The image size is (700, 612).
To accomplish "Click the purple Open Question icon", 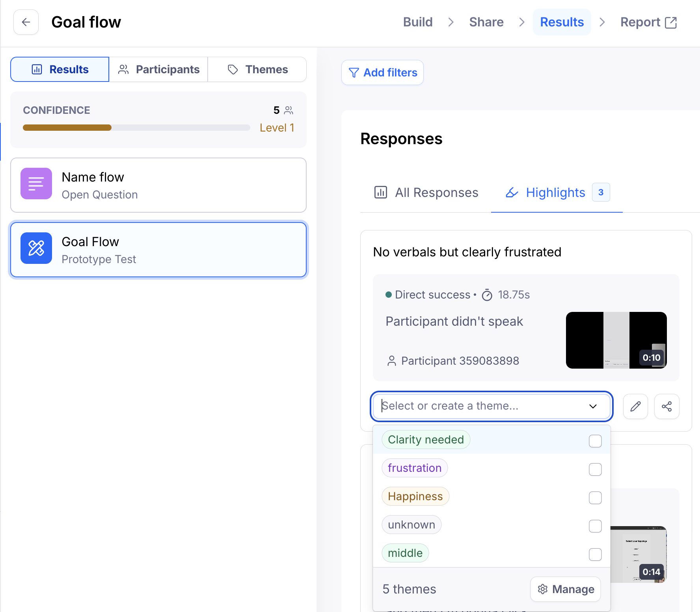I will click(x=36, y=184).
